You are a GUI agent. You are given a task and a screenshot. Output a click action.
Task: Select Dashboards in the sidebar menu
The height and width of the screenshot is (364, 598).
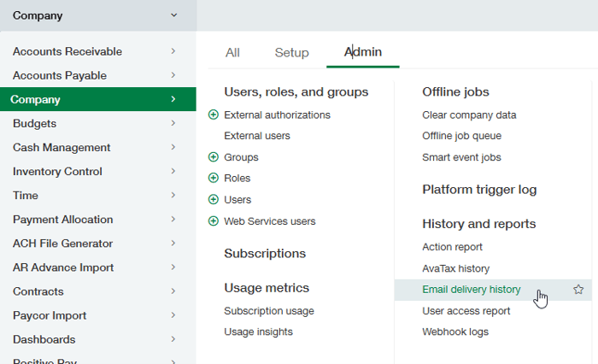pyautogui.click(x=44, y=339)
